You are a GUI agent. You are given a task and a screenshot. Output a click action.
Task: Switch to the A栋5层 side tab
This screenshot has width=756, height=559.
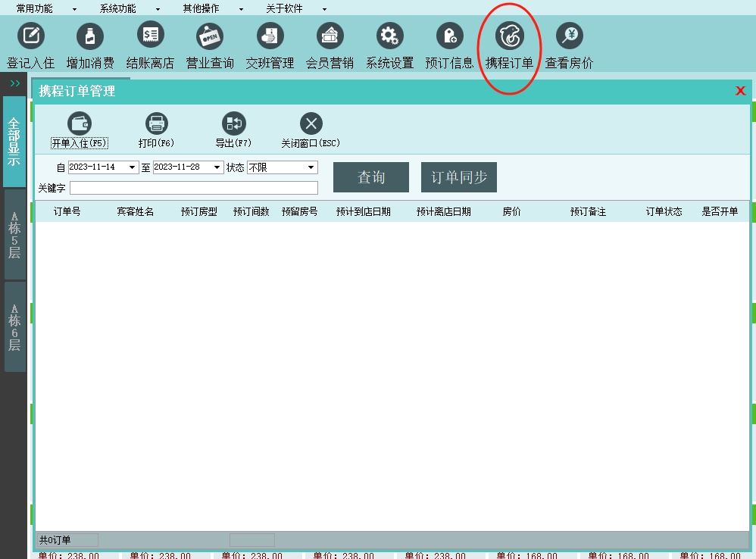pos(14,235)
